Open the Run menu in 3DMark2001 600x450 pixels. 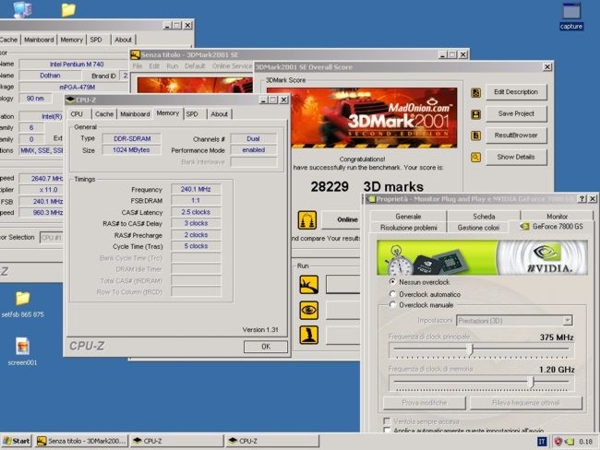click(172, 66)
